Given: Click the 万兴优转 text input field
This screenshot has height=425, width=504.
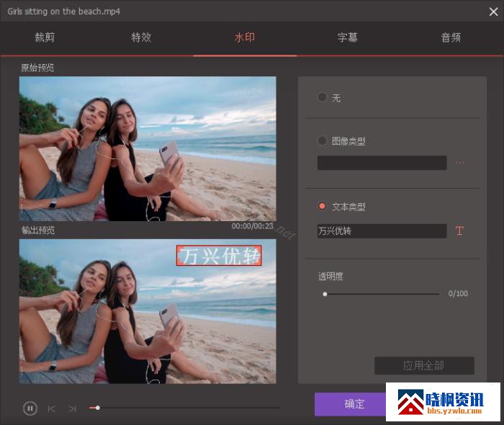Looking at the screenshot, I should (382, 231).
